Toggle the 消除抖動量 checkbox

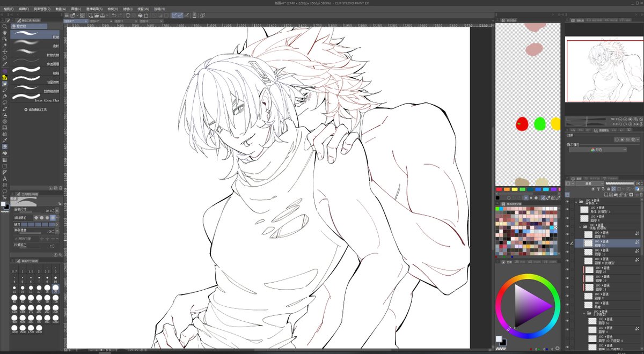coord(16,238)
